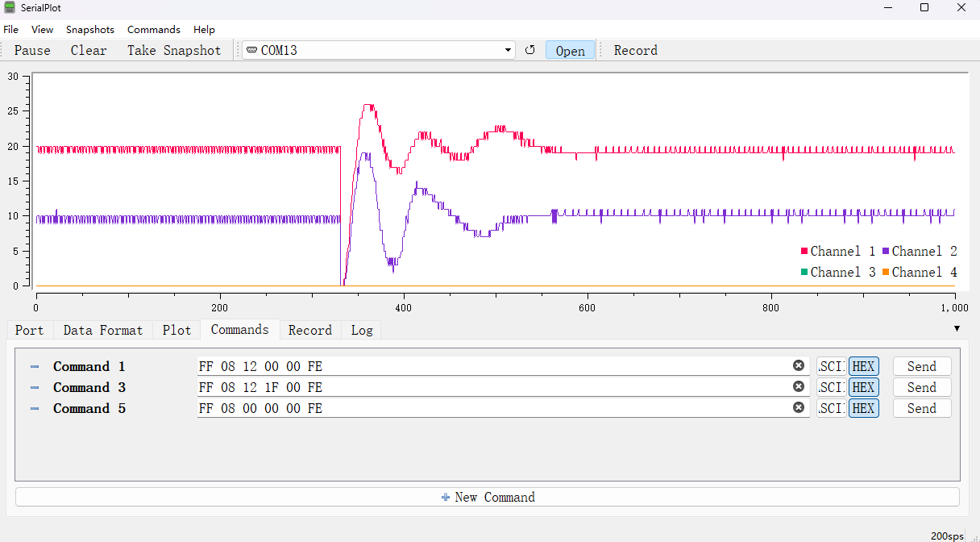Click the Channel 1 red legend swatch
Viewport: 980px width, 542px height.
click(x=804, y=252)
